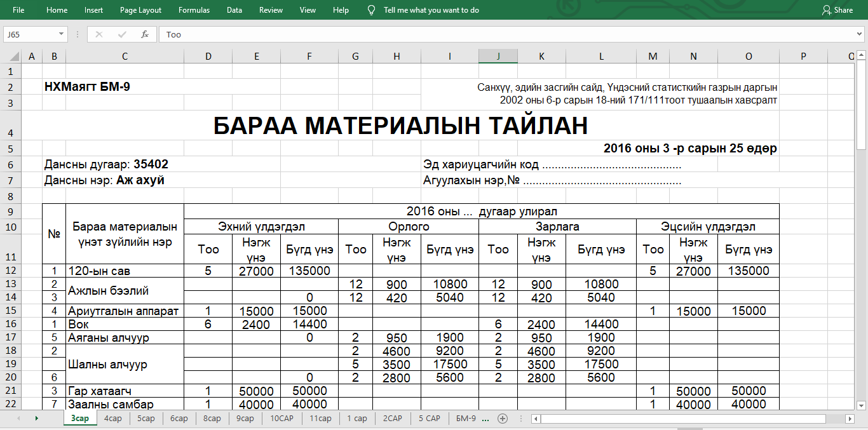
Task: Click the Insert Function fx icon
Action: pos(145,34)
